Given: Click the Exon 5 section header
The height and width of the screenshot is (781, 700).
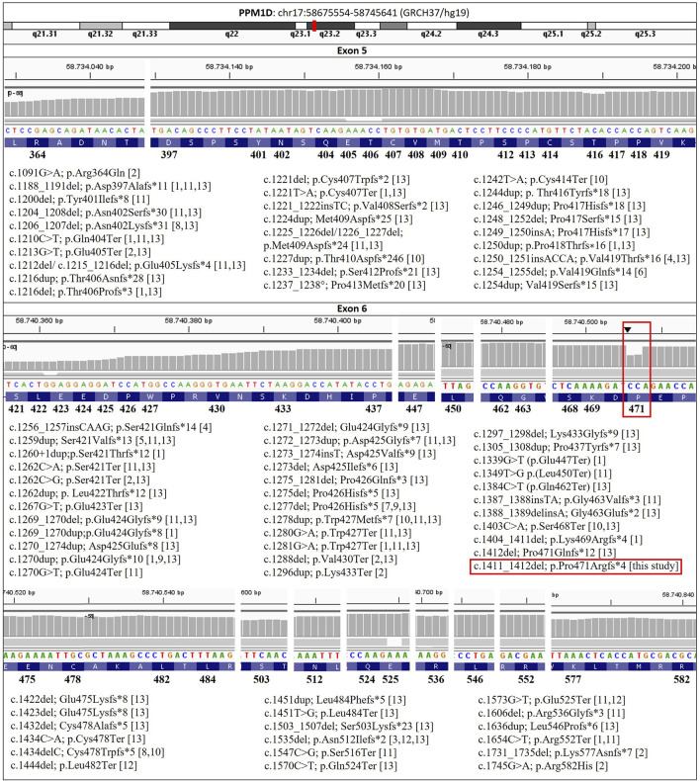Looking at the screenshot, I should [352, 50].
